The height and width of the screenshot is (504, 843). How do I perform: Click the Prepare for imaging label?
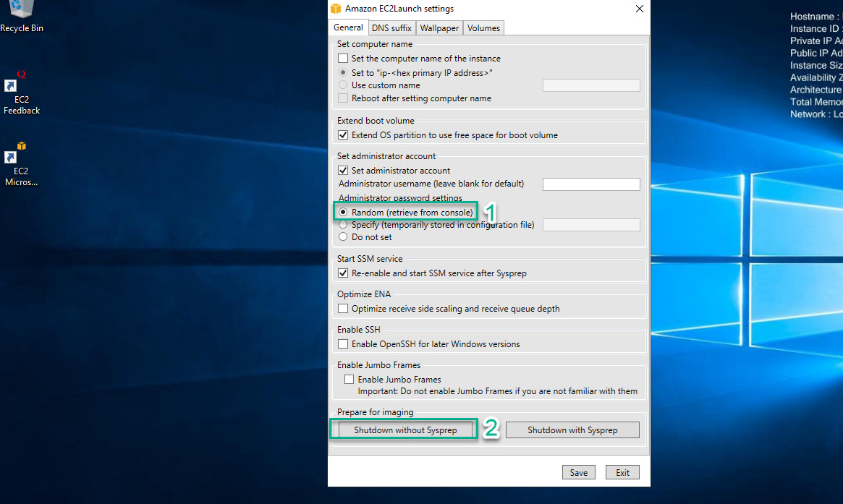[x=376, y=412]
